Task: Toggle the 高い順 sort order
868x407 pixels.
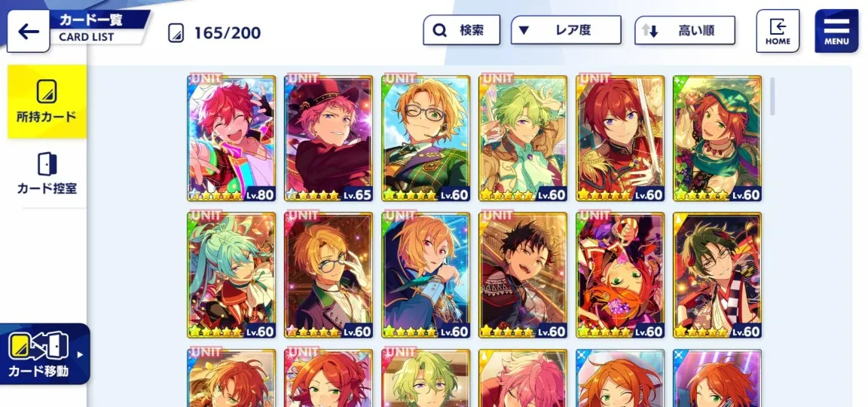Action: coord(685,31)
